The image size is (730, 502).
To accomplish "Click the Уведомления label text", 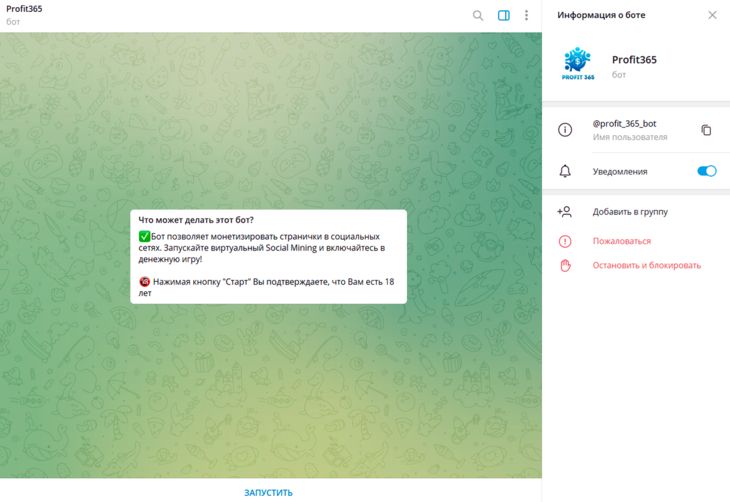I will (x=620, y=171).
